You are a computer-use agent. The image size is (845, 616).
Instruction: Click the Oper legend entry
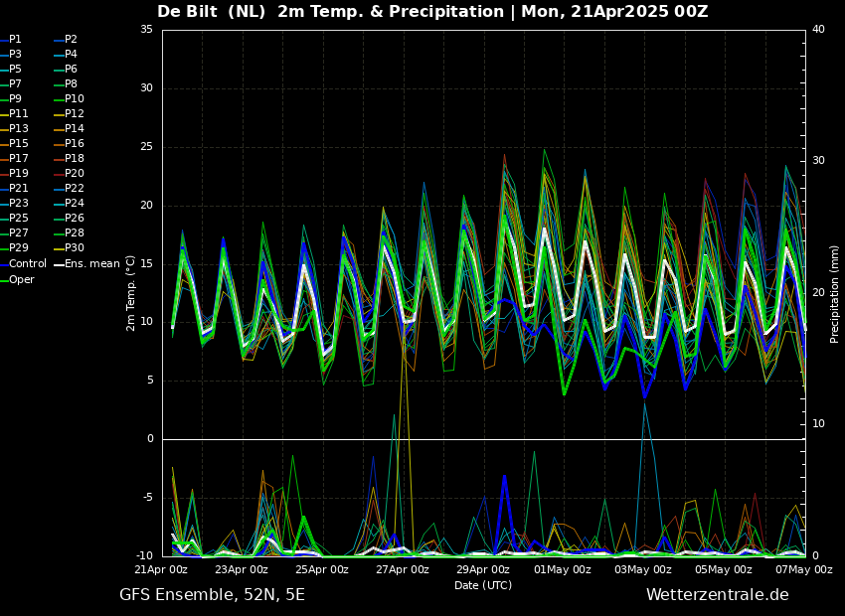click(x=21, y=280)
